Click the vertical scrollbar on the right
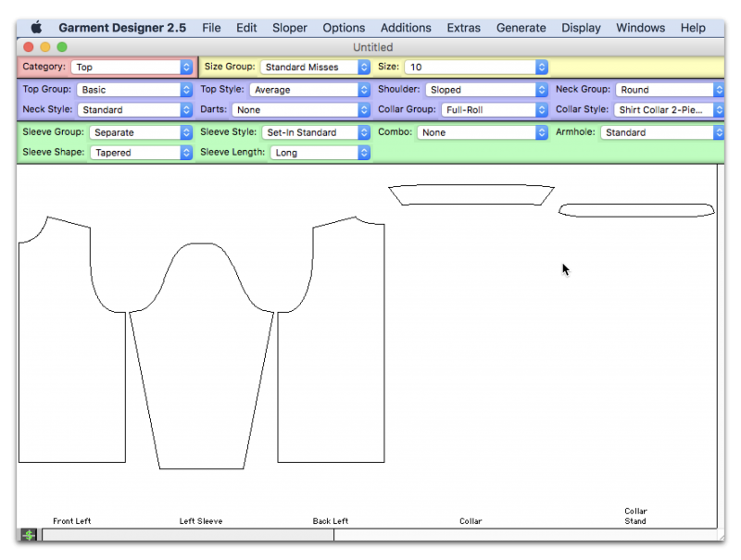 tap(721, 346)
